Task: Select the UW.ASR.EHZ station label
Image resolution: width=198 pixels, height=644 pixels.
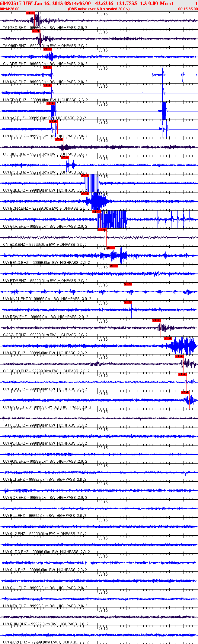Action: [x=45, y=443]
